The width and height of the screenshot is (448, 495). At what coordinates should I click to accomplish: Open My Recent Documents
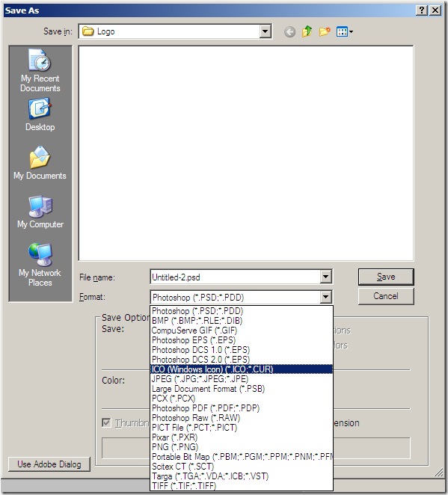(40, 70)
